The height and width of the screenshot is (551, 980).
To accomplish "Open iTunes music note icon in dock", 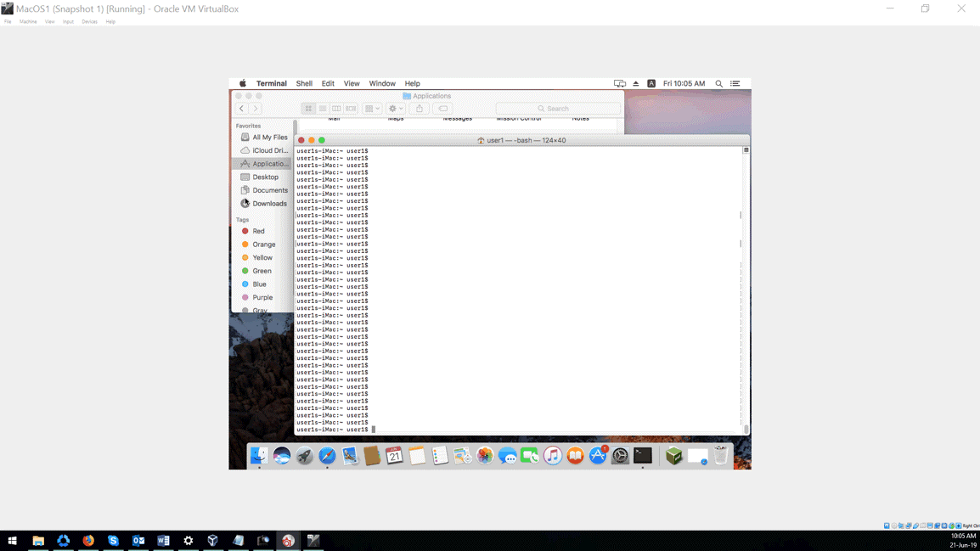I will coord(553,455).
